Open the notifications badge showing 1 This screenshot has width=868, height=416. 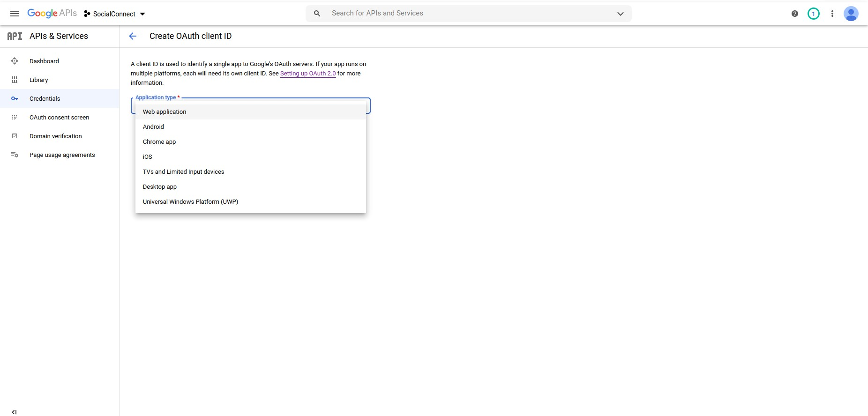click(813, 14)
